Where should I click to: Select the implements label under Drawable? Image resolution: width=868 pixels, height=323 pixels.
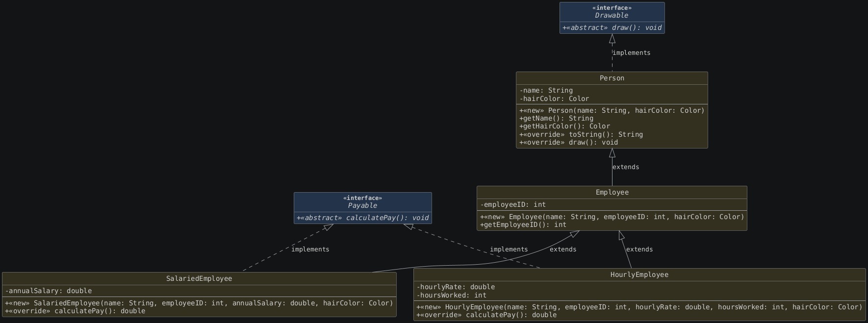pyautogui.click(x=632, y=53)
